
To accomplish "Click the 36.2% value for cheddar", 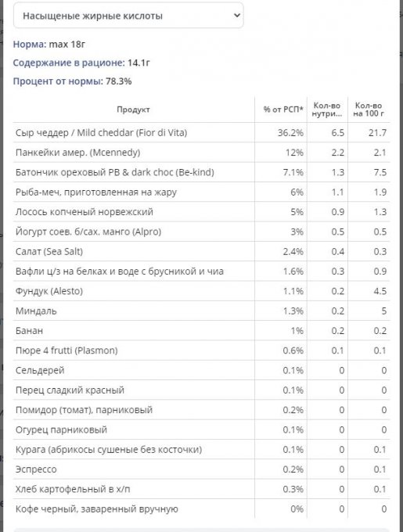I will [291, 133].
